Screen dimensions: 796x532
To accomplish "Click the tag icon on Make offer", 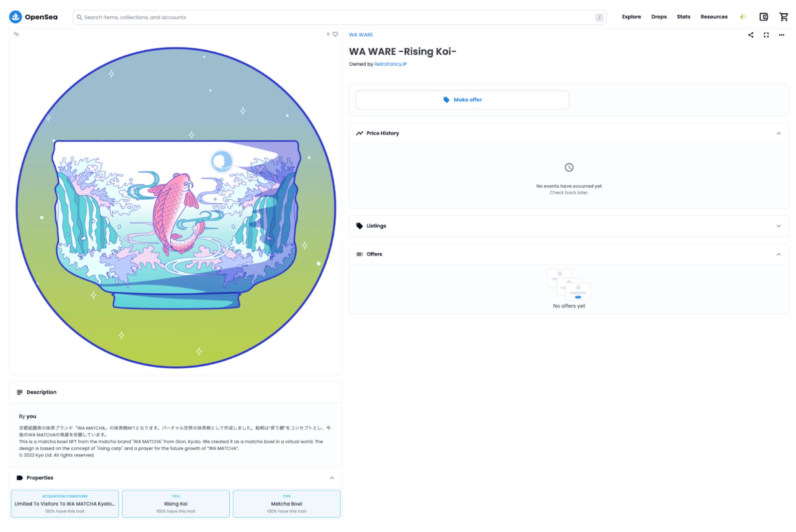I will click(446, 100).
